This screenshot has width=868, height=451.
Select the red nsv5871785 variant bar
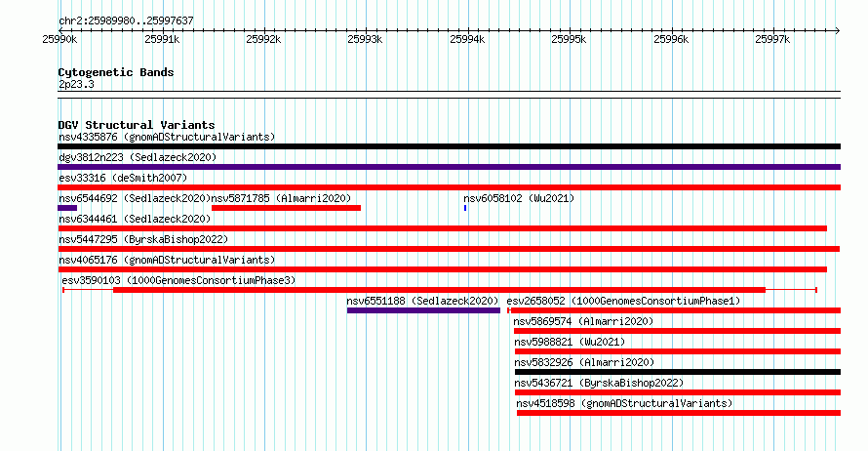286,208
